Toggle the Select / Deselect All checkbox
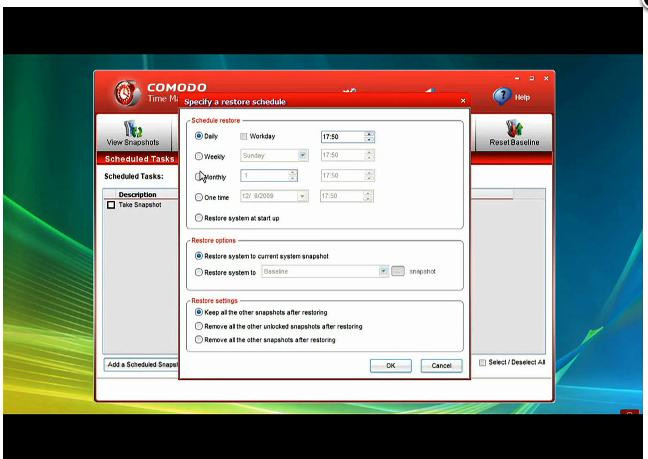This screenshot has width=648, height=459. 482,362
